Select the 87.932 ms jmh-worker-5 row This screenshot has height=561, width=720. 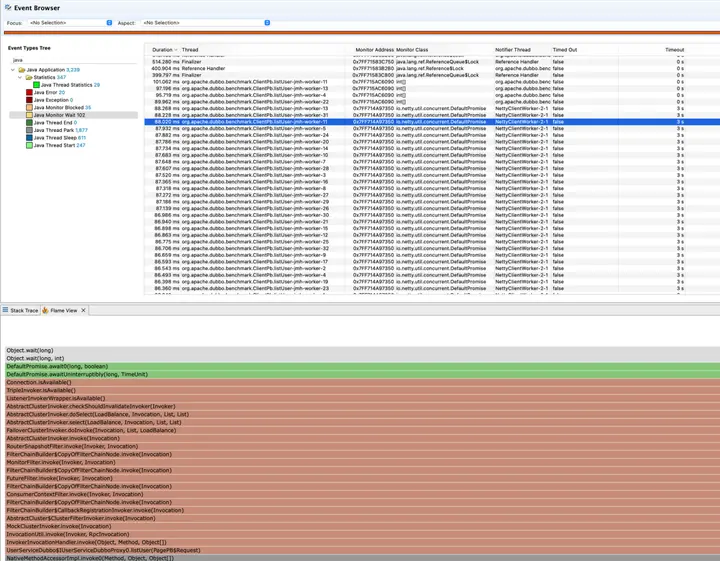tap(432, 129)
